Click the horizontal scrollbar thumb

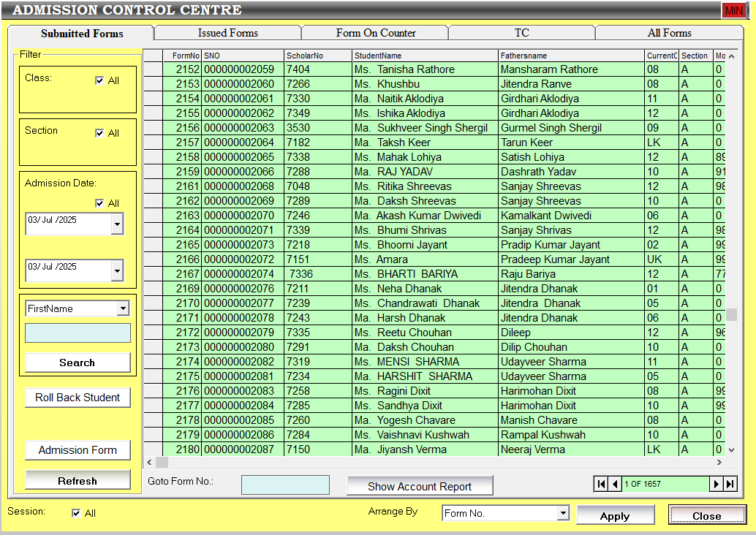coord(162,462)
